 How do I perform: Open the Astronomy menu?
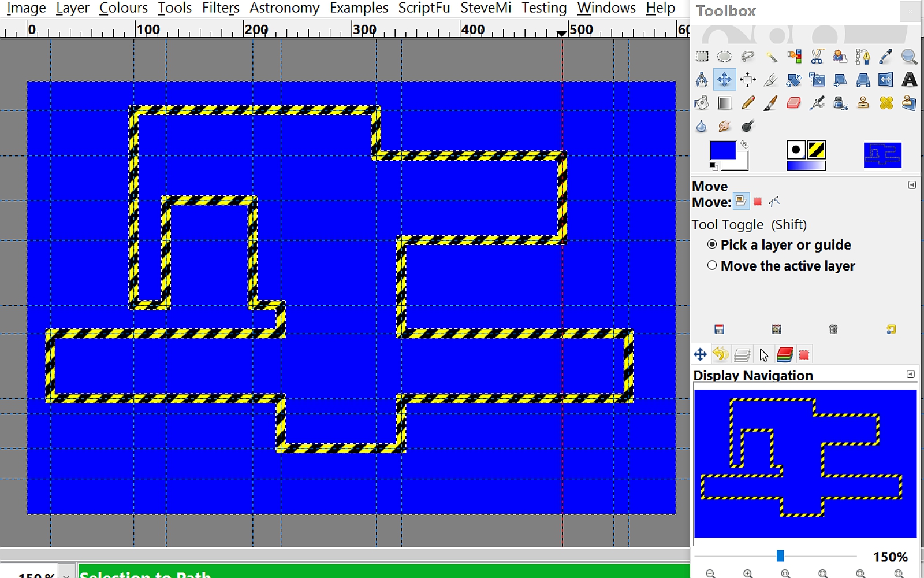click(284, 8)
